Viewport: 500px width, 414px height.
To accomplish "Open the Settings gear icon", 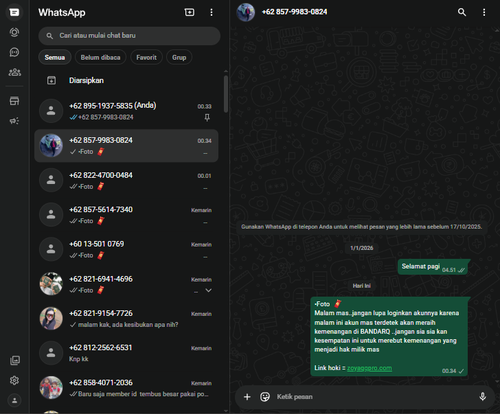I will (14, 380).
